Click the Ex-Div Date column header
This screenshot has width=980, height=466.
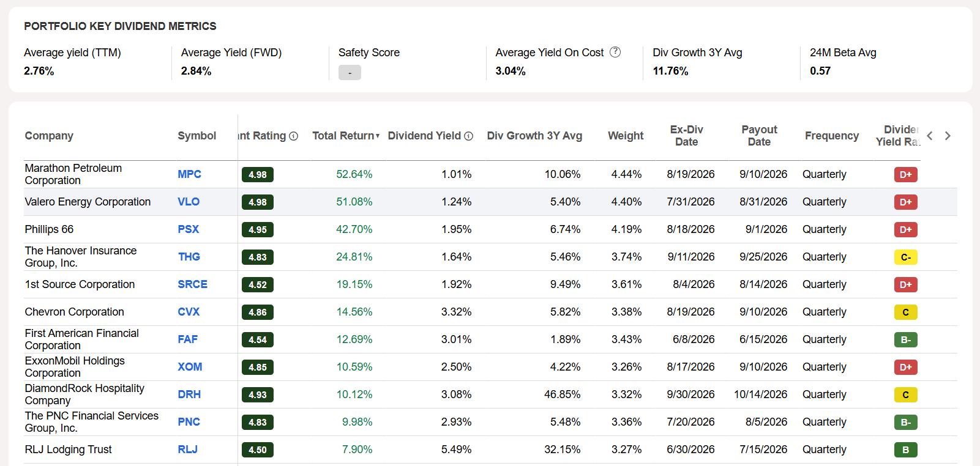point(686,136)
